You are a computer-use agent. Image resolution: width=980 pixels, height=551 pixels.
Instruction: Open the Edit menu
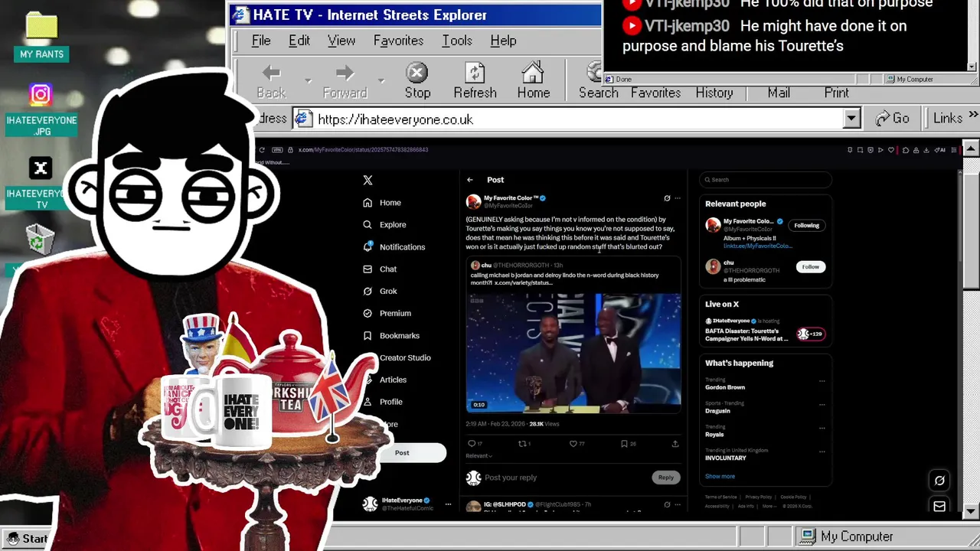click(x=299, y=41)
